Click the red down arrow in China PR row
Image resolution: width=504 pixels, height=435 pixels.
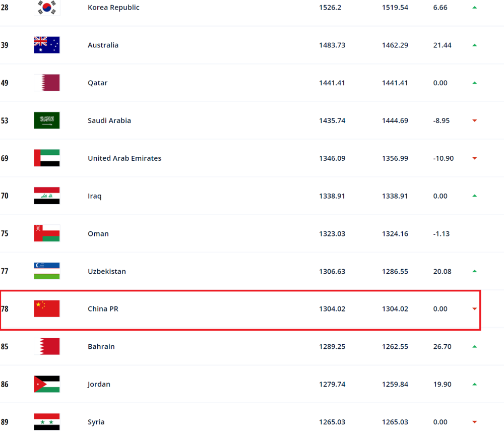pos(474,309)
